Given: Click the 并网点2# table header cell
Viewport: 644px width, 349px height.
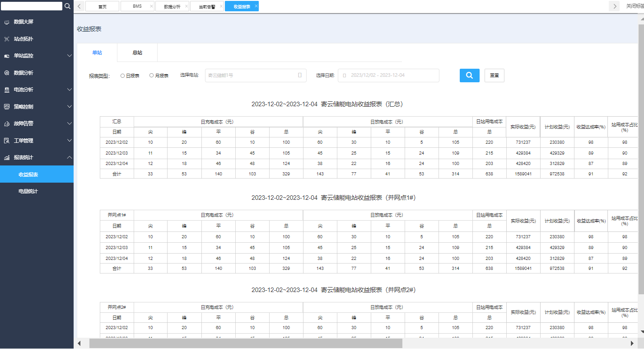Looking at the screenshot, I should (x=117, y=307).
